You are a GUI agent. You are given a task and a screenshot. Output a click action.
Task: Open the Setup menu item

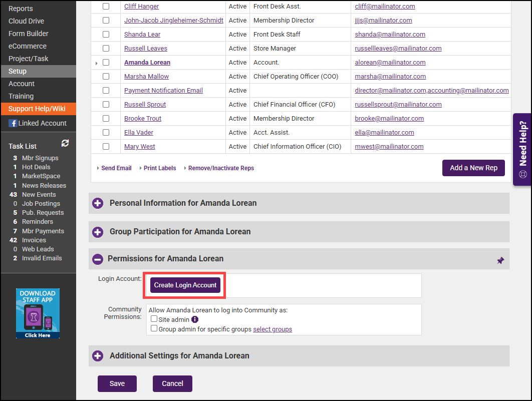(x=18, y=71)
